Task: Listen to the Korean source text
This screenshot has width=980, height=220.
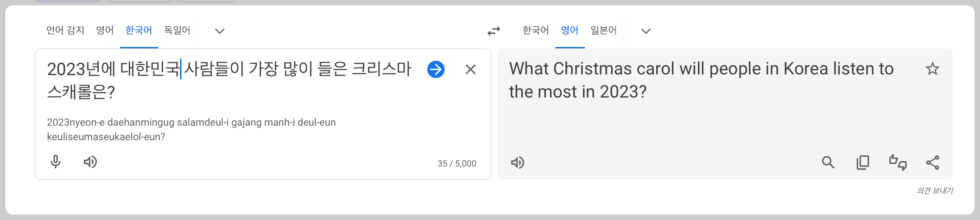Action: pos(90,162)
